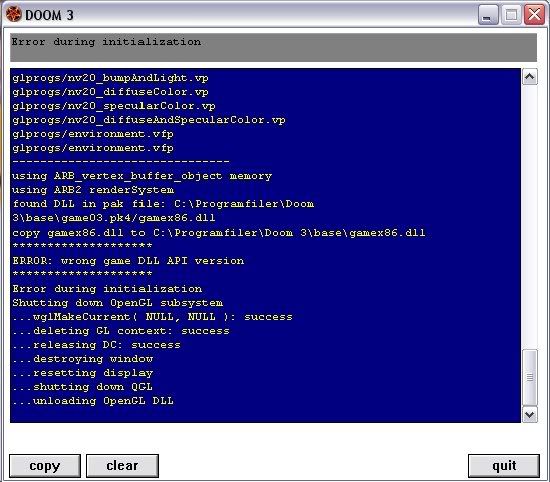
Task: Clear the console output
Action: (x=122, y=466)
